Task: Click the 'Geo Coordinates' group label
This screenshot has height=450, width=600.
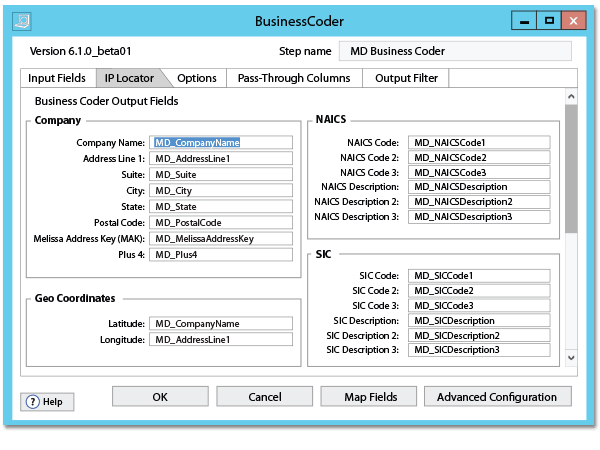Action: [x=75, y=298]
